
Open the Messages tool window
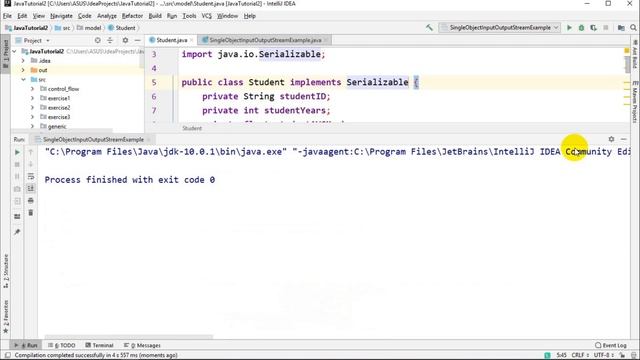(x=142, y=345)
